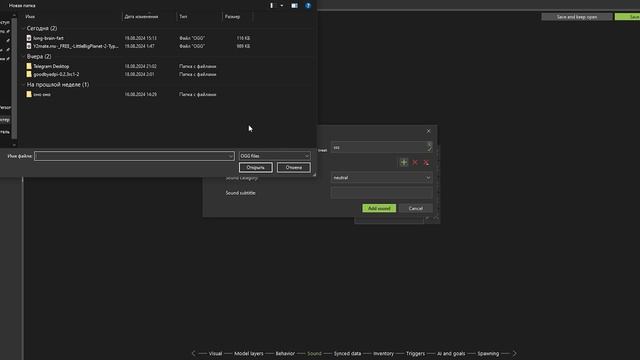Close the add sound dialog with X
The height and width of the screenshot is (360, 640).
[x=428, y=131]
